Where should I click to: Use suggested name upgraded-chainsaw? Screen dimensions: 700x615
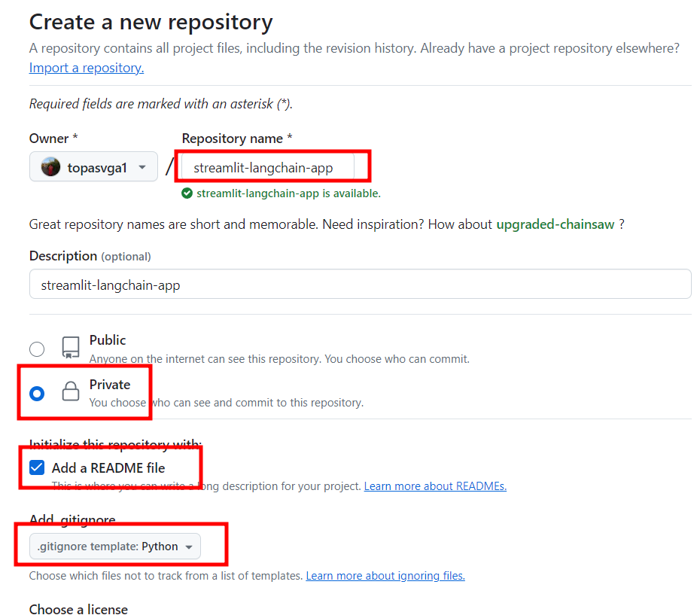click(555, 224)
